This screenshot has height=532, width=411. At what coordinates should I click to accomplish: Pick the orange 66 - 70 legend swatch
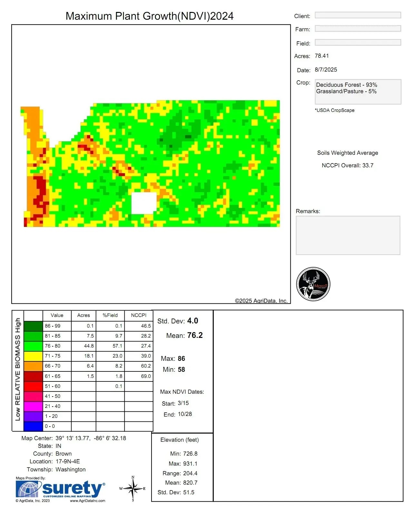[33, 366]
